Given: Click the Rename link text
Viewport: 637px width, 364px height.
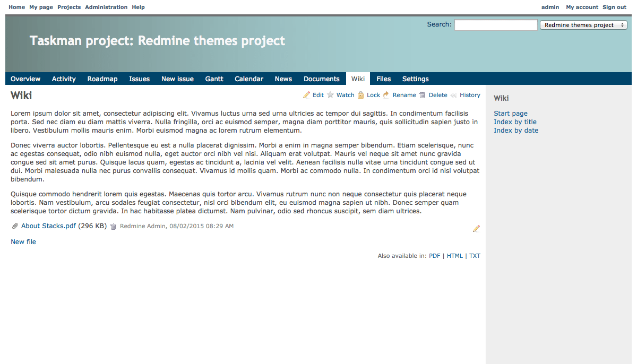Looking at the screenshot, I should click(404, 95).
